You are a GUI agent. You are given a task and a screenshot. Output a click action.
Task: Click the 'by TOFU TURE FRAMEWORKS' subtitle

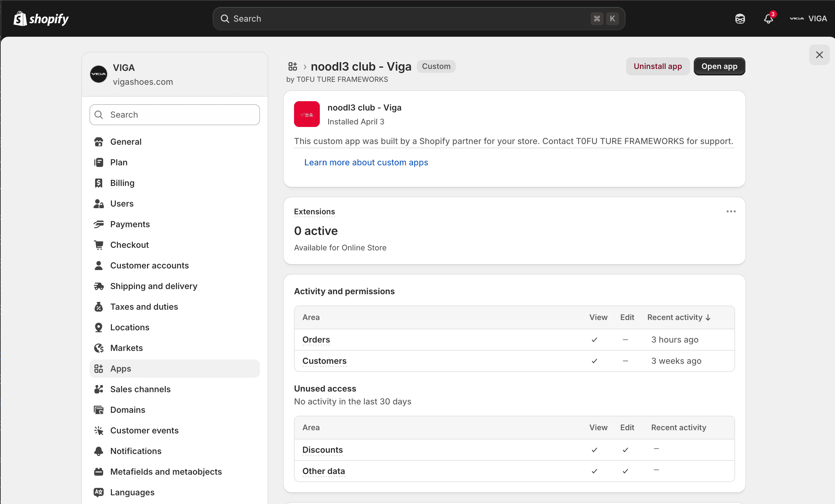(337, 79)
